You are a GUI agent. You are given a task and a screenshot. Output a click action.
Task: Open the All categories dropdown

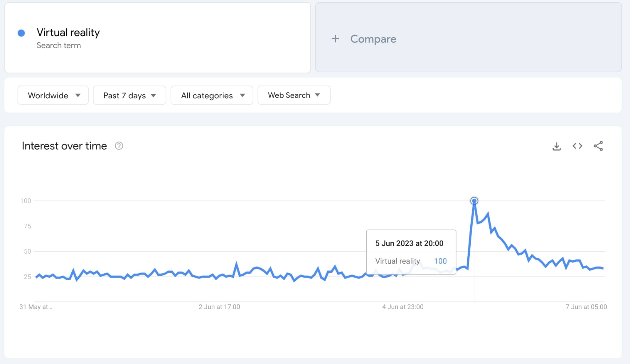tap(212, 95)
